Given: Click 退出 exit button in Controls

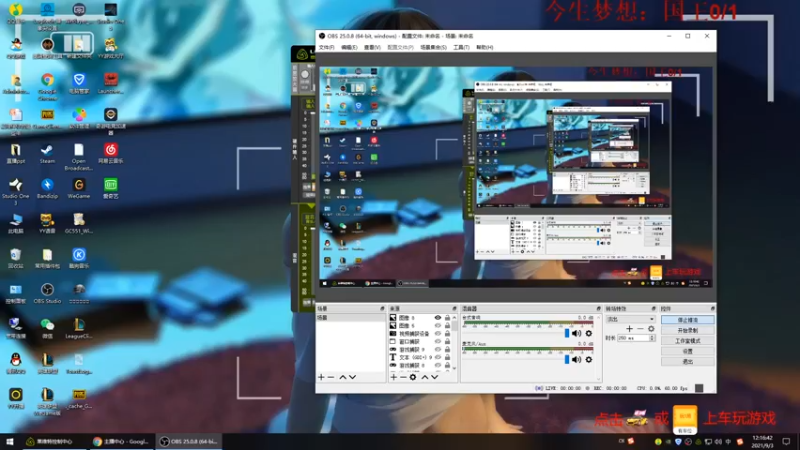Looking at the screenshot, I should pos(688,362).
